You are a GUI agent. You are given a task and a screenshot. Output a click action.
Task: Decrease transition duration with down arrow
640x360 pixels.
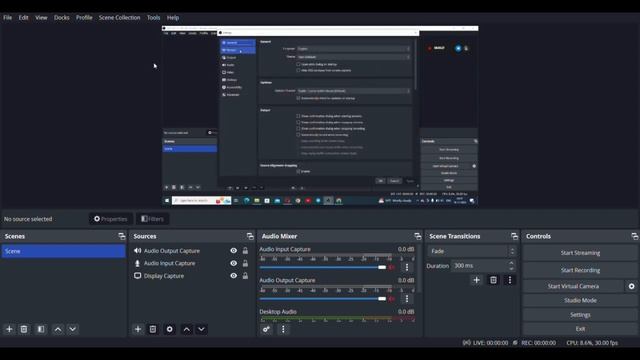coord(511,269)
